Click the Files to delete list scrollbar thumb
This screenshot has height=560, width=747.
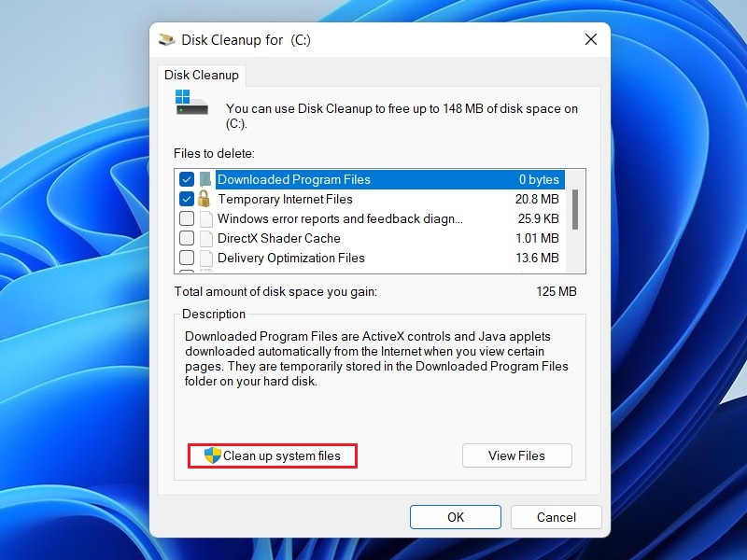[575, 209]
